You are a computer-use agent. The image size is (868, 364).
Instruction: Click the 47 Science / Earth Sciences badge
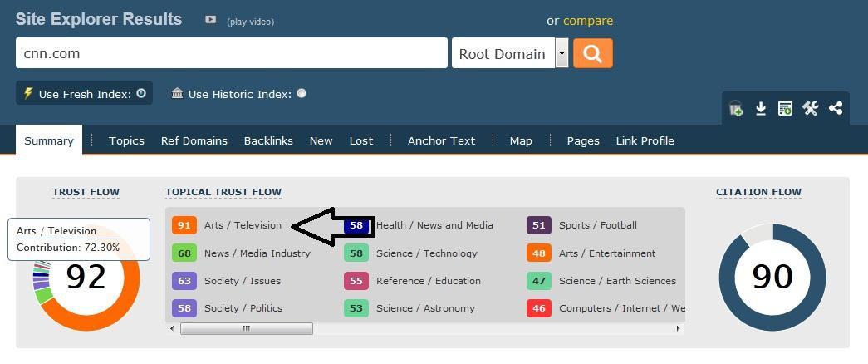click(x=538, y=281)
